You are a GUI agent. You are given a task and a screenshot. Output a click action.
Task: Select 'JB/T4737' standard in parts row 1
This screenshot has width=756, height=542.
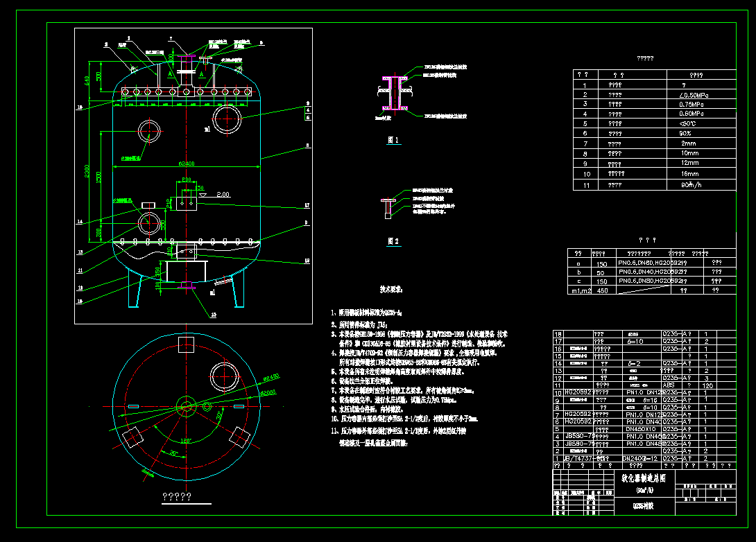click(578, 459)
